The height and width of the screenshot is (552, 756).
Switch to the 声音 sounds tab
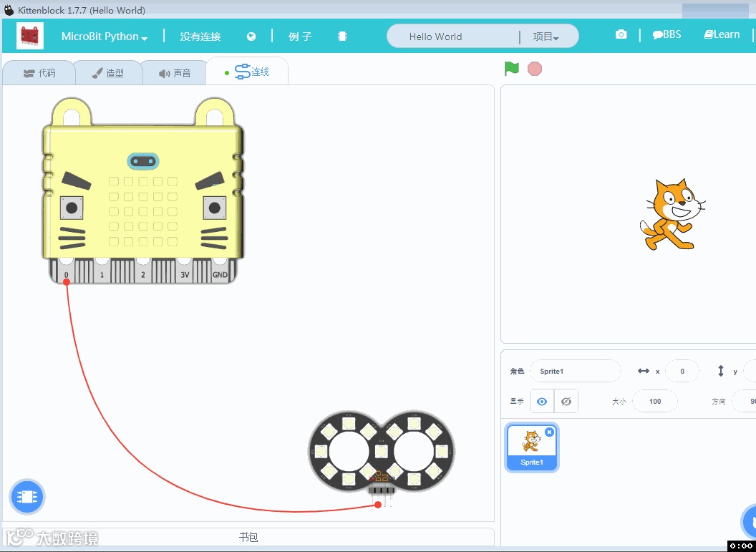(x=175, y=73)
